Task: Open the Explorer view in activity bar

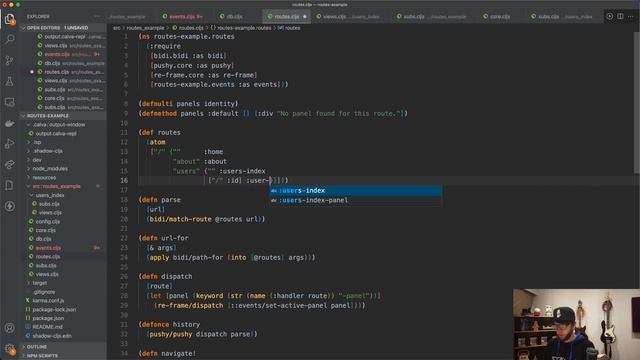Action: 9,19
